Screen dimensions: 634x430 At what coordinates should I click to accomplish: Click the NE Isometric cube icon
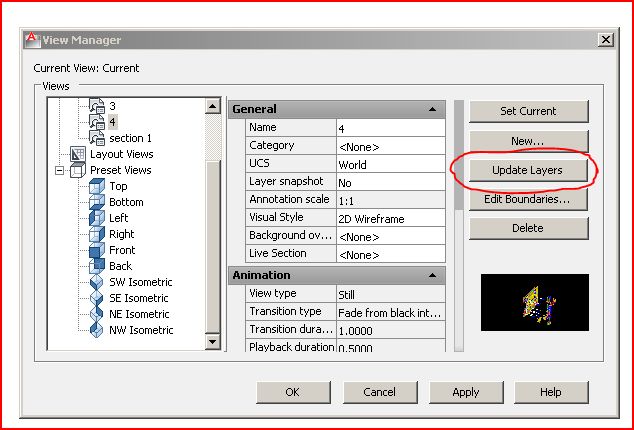pyautogui.click(x=97, y=314)
